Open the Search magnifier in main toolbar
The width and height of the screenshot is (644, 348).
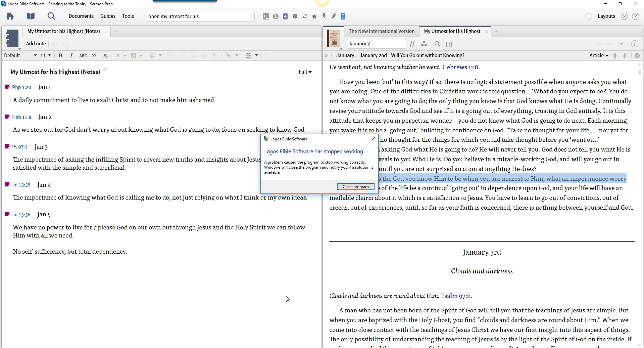pos(51,16)
